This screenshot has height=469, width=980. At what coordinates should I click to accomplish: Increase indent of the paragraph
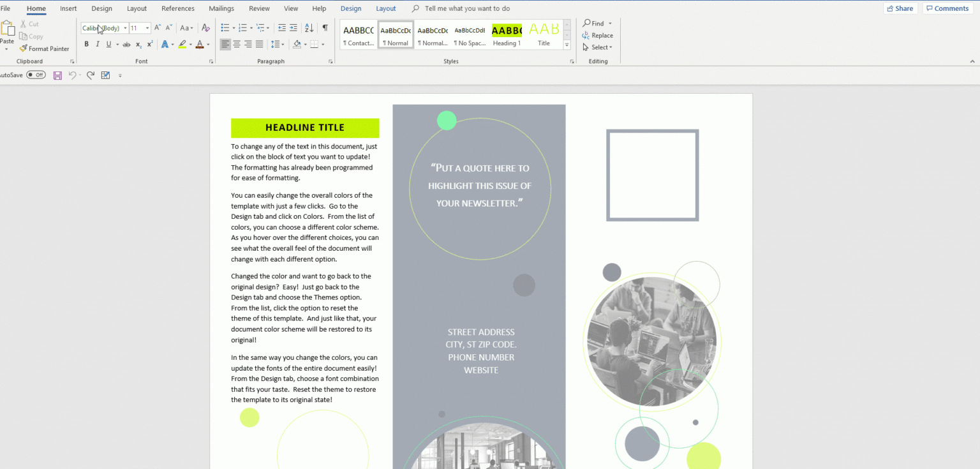pos(293,27)
